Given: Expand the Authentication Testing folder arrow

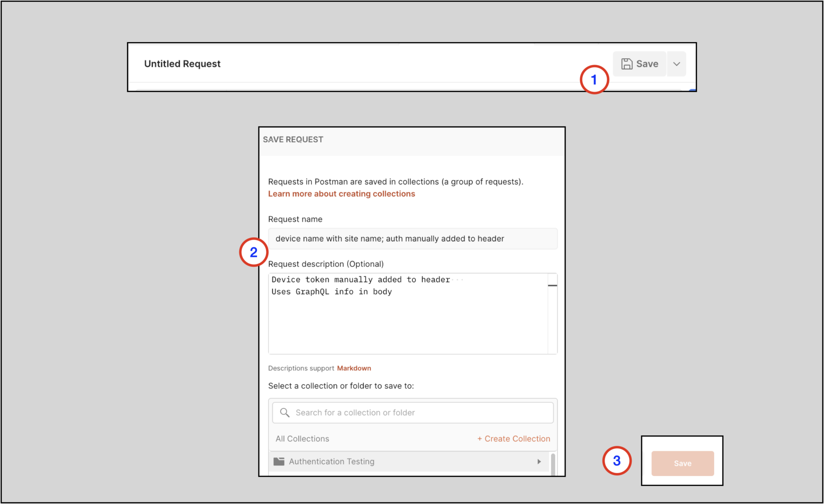Looking at the screenshot, I should point(539,462).
